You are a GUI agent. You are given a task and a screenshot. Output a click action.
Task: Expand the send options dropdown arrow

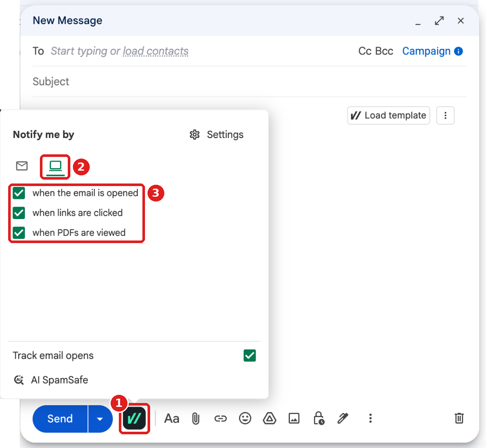pos(100,418)
